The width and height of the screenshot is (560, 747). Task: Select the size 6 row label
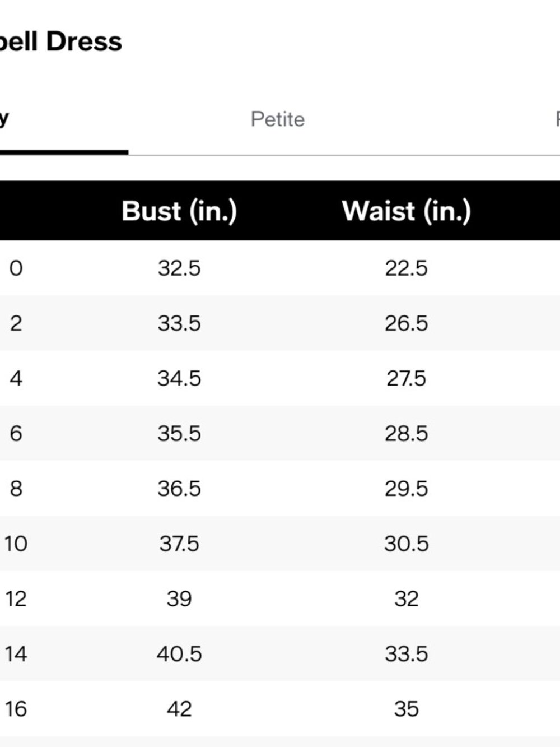pyautogui.click(x=16, y=433)
